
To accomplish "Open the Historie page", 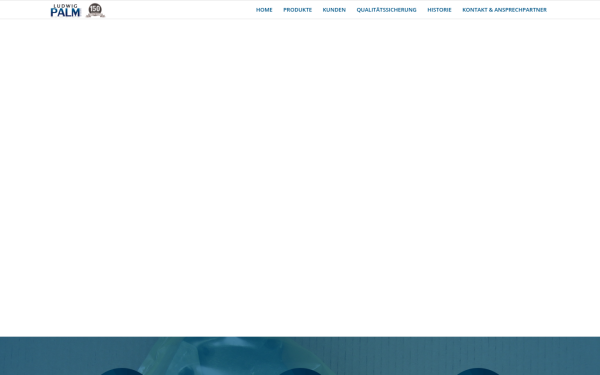I will (439, 10).
